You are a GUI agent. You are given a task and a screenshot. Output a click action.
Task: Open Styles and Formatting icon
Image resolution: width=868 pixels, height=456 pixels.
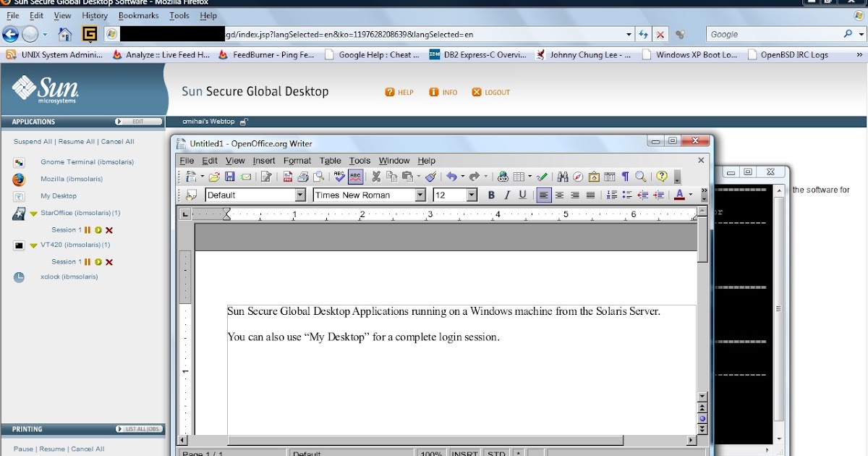(191, 195)
